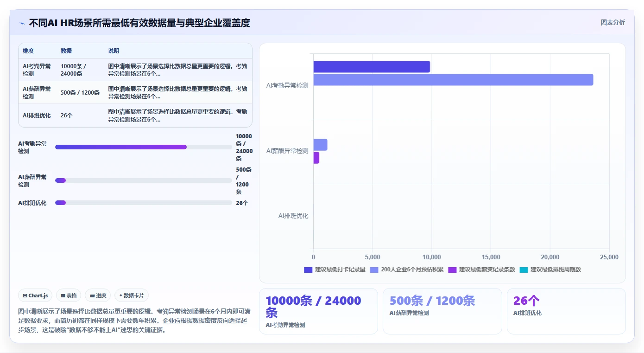The width and height of the screenshot is (644, 353).
Task: Click the AI排班优化 y-axis label
Action: 293,216
